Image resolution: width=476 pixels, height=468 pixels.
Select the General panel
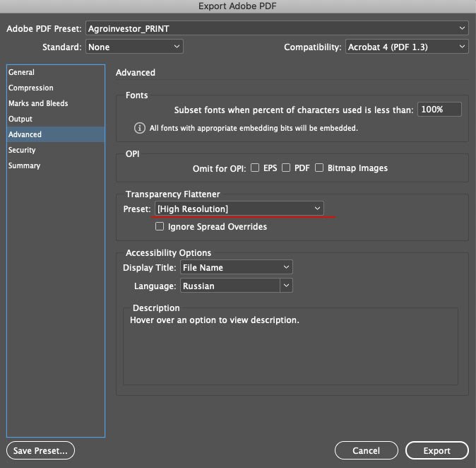[56, 72]
